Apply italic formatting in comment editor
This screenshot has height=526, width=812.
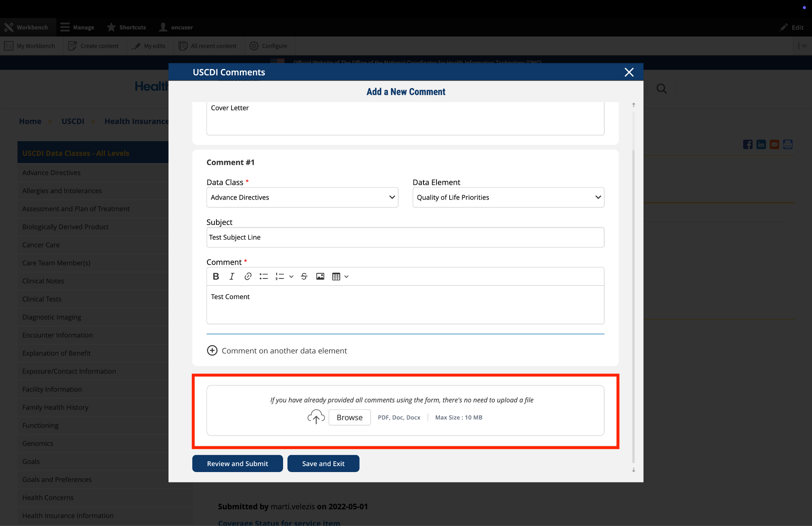point(232,276)
